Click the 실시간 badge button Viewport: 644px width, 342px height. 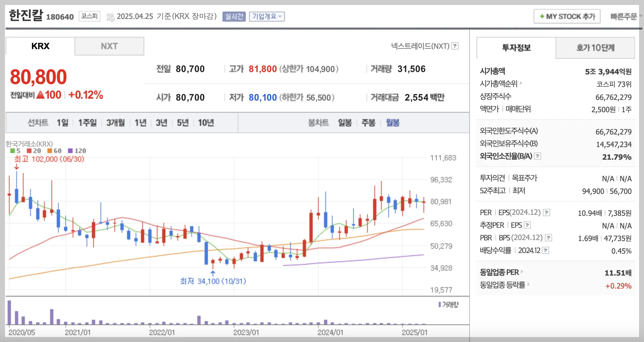point(234,16)
